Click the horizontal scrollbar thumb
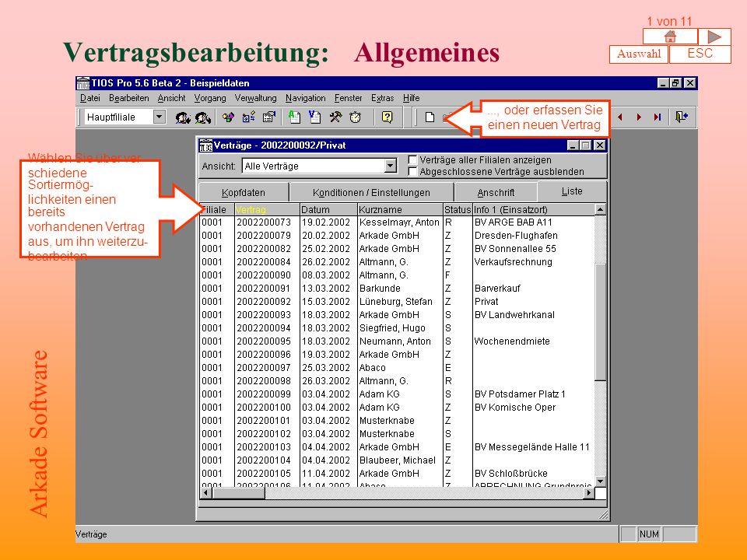 pos(238,493)
